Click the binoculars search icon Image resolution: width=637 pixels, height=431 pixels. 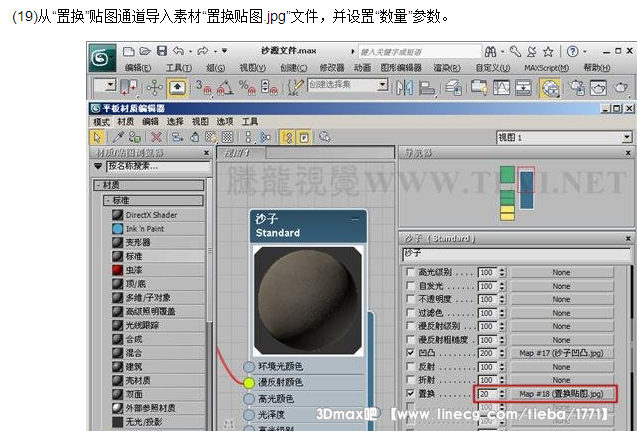point(490,52)
